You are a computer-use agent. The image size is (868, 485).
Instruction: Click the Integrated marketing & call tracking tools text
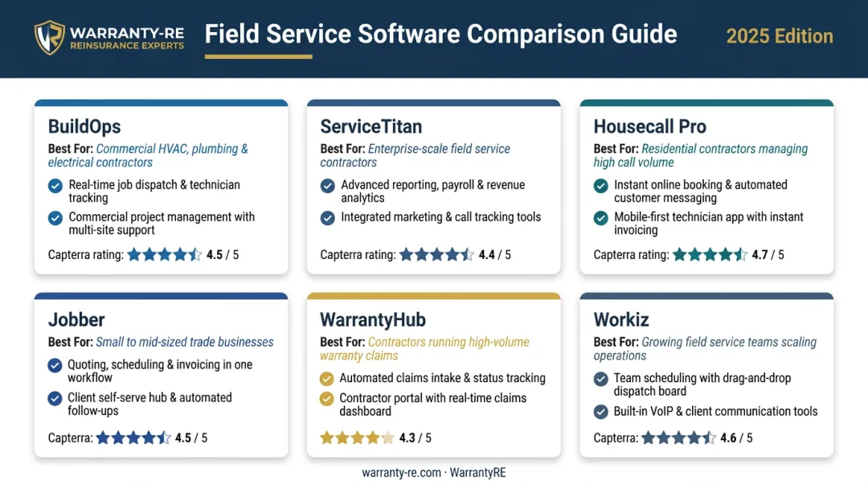coord(440,217)
